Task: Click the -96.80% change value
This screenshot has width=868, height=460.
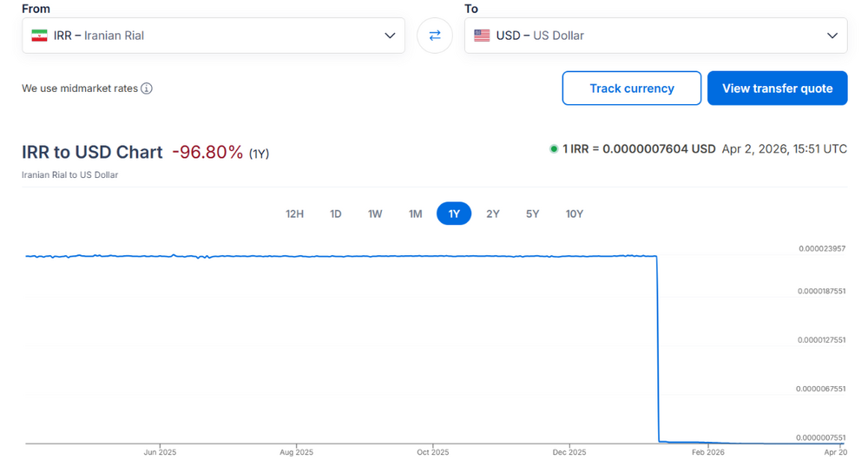Action: 207,152
